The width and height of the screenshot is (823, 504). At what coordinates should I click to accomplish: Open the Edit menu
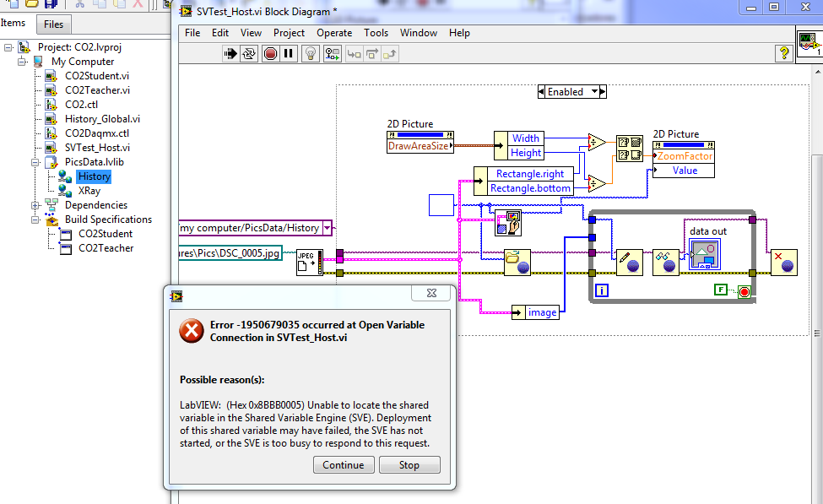point(220,33)
